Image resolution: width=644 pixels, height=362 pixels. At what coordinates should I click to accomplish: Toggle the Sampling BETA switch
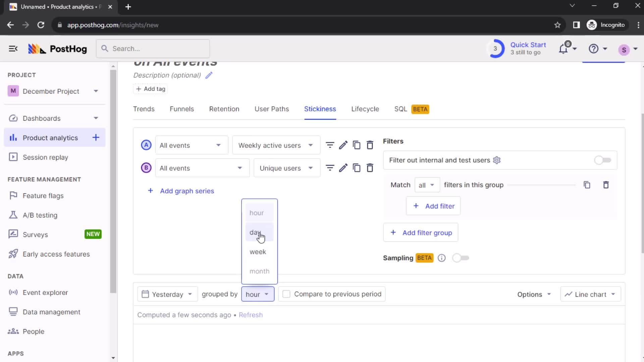click(x=461, y=258)
